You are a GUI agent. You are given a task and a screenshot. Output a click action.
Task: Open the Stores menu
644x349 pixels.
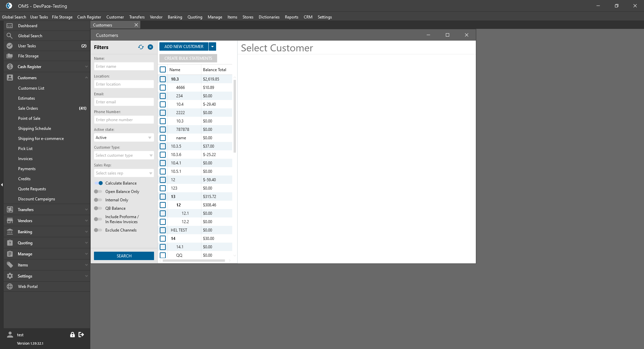(x=248, y=17)
